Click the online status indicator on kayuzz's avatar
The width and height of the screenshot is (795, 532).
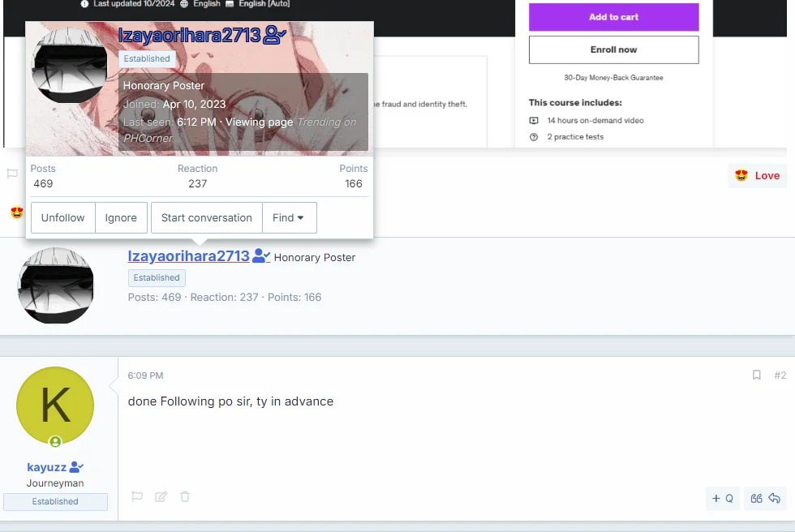[x=55, y=442]
